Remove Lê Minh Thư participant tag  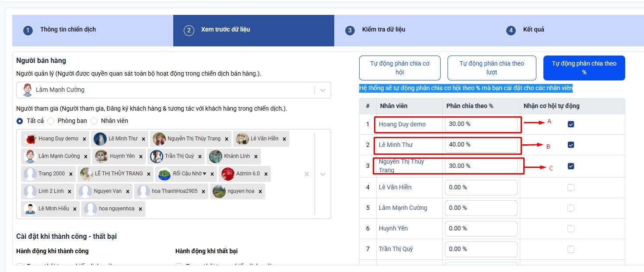tap(143, 139)
